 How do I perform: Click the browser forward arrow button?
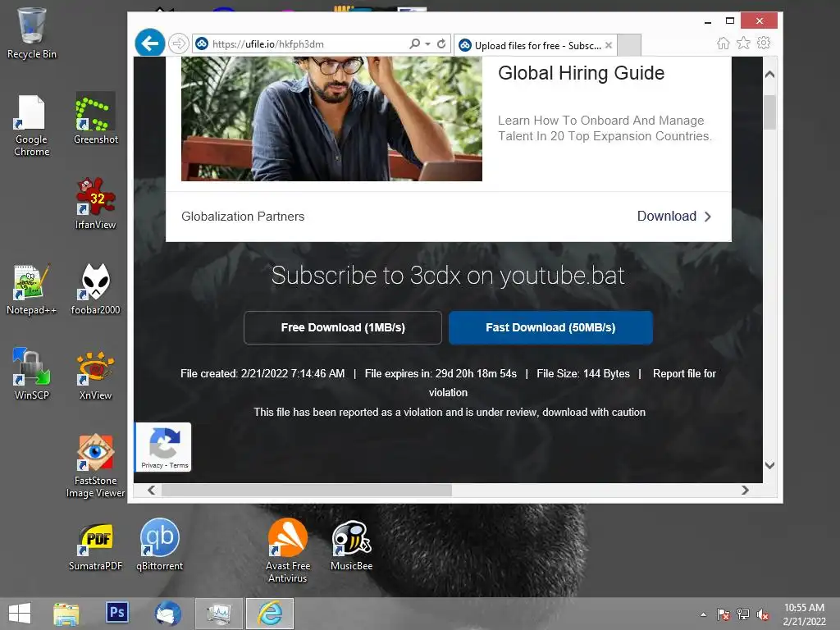(x=178, y=43)
